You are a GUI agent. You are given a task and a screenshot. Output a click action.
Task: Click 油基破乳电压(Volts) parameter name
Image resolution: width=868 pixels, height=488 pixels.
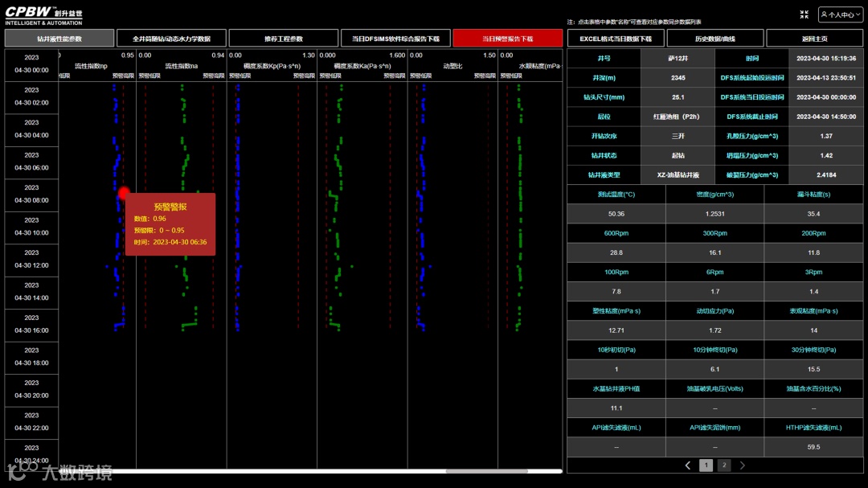715,389
